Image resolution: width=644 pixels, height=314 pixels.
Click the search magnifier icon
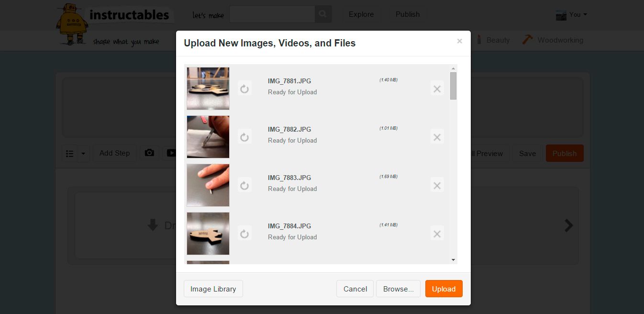323,14
